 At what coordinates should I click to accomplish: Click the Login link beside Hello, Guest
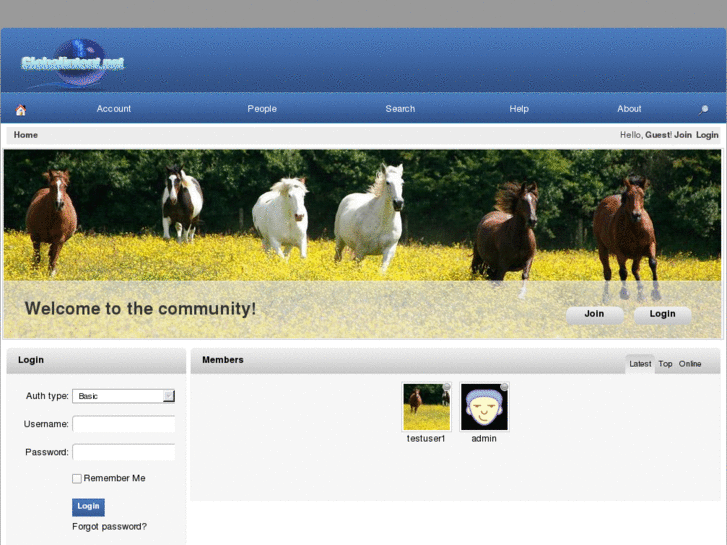click(707, 135)
